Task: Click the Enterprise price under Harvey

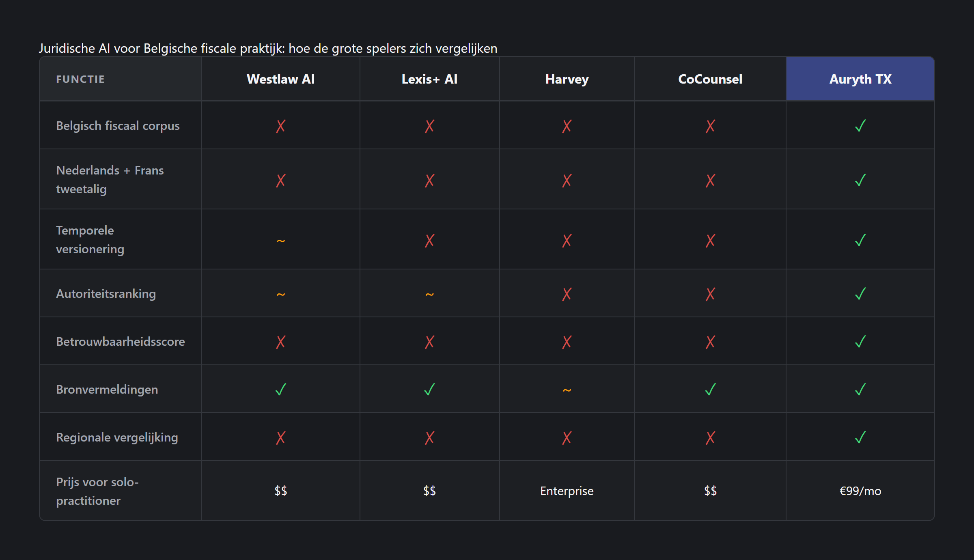Action: [567, 491]
